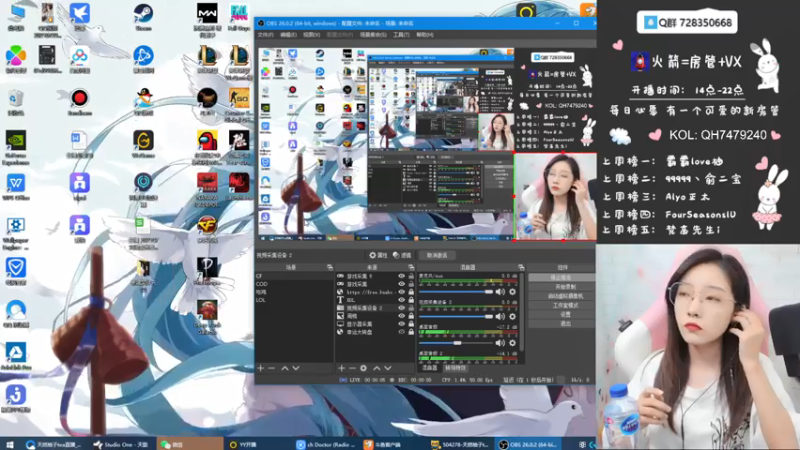This screenshot has height=450, width=800.
Task: Add a new scene with plus icon
Action: point(261,368)
